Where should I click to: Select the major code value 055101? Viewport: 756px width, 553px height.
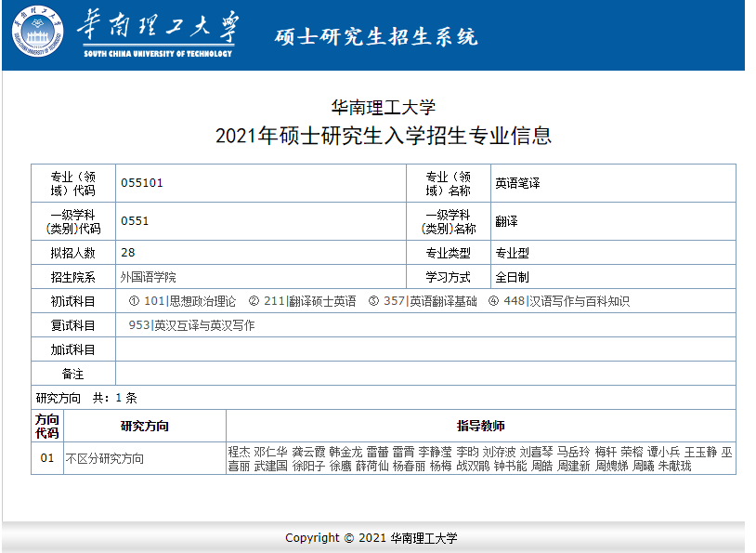pyautogui.click(x=142, y=183)
